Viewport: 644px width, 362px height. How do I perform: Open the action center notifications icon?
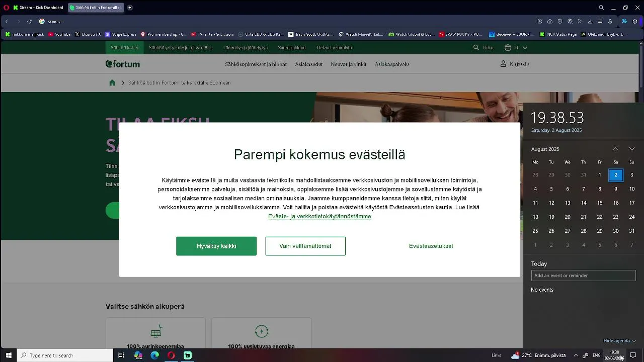click(633, 355)
